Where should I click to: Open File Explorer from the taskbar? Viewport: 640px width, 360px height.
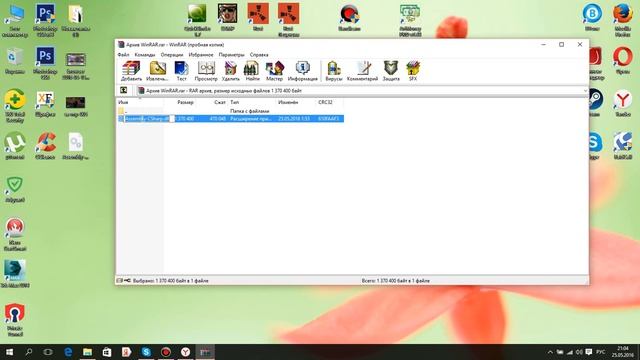coord(87,352)
